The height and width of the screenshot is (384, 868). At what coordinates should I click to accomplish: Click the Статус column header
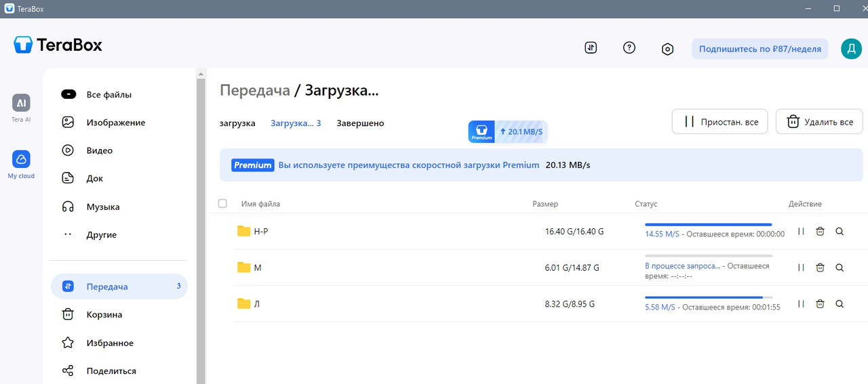646,204
